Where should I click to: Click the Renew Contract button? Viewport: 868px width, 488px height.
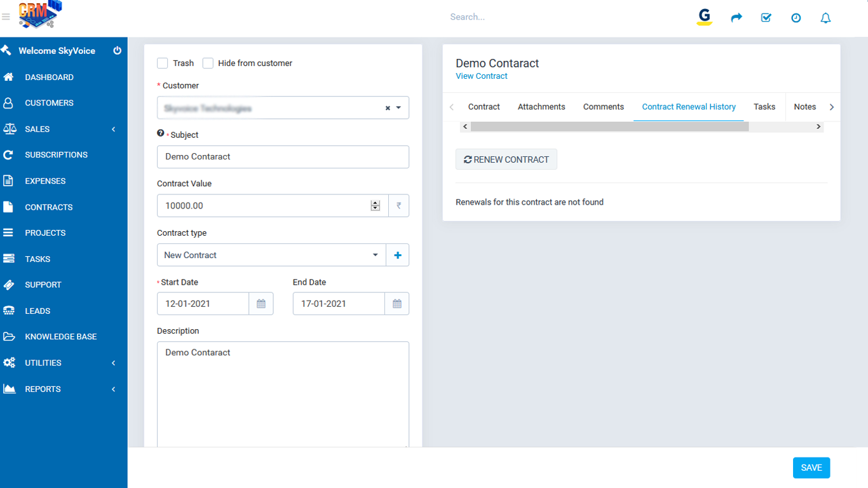click(x=506, y=159)
